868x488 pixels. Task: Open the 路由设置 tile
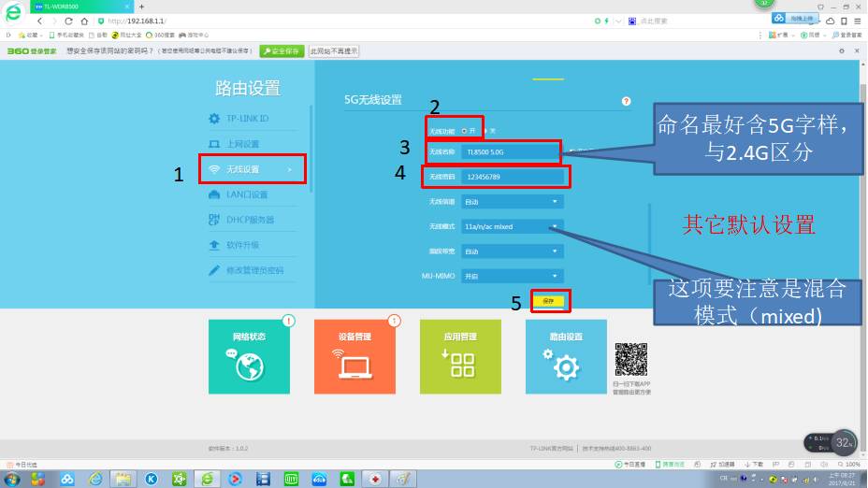click(x=566, y=356)
